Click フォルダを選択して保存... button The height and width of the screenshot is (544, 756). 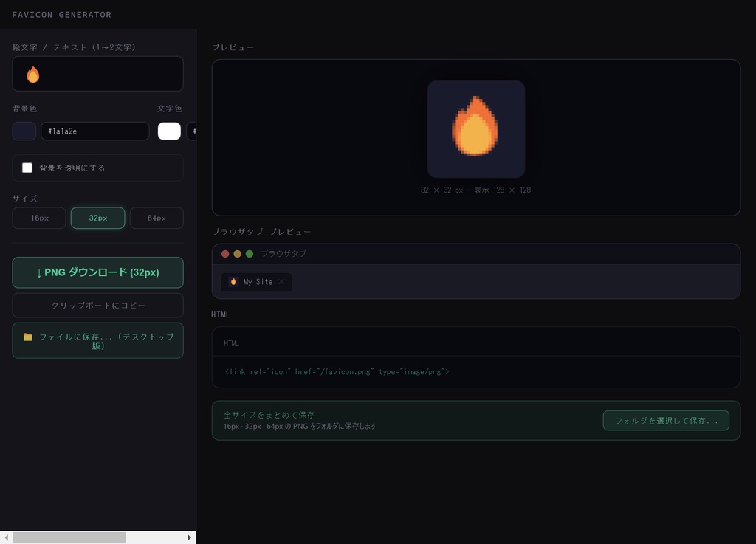pyautogui.click(x=666, y=421)
